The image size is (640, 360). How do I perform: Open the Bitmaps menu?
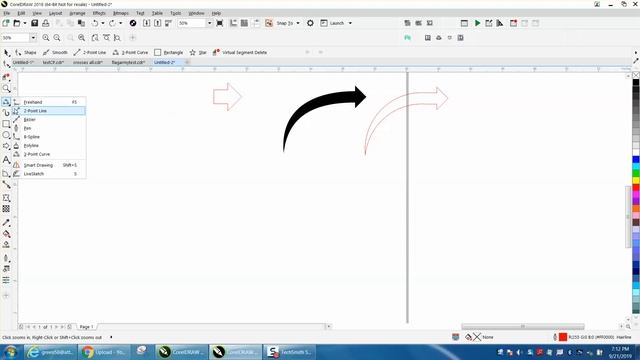click(120, 13)
